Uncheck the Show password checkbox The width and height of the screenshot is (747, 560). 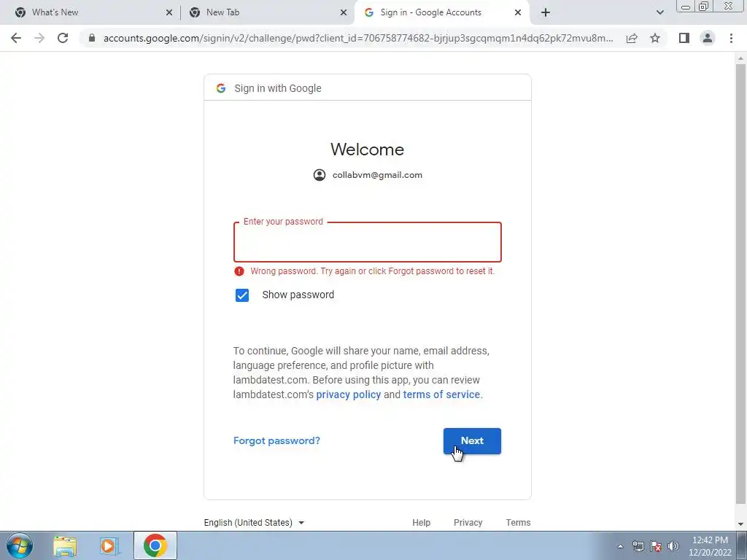[242, 295]
